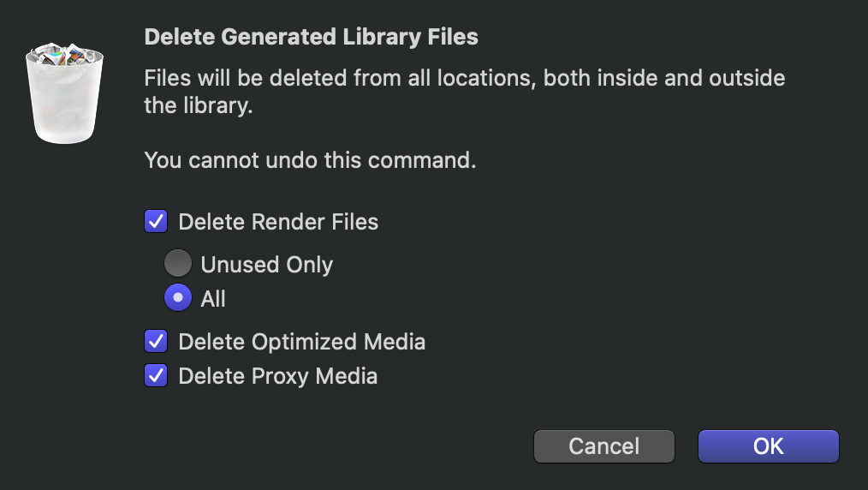Toggle the Delete Optimized Media checkbox
The image size is (868, 490).
point(156,342)
